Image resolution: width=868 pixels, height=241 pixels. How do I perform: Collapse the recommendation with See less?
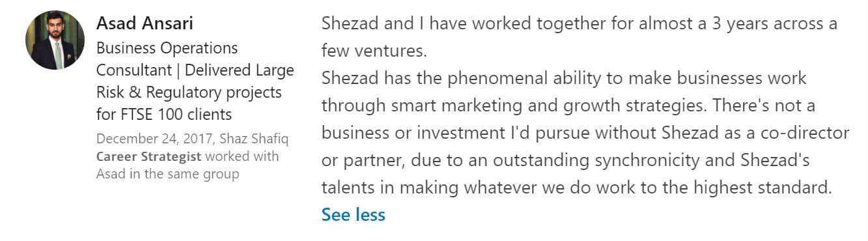click(353, 214)
